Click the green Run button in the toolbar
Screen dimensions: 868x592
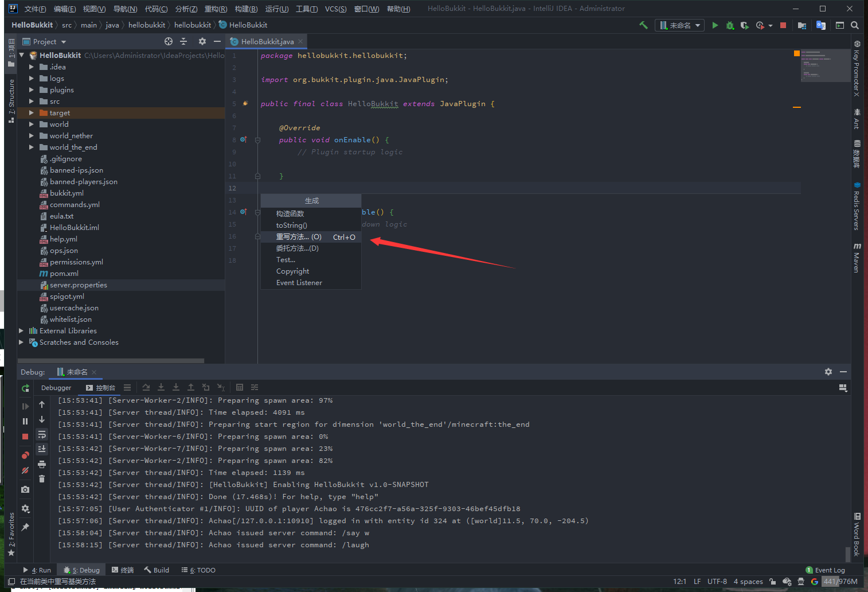click(715, 25)
